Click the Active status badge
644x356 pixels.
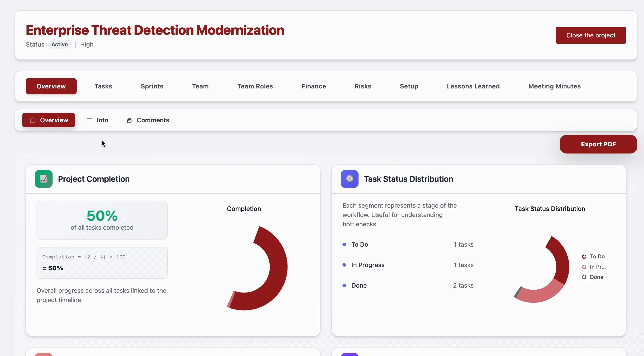coord(59,44)
